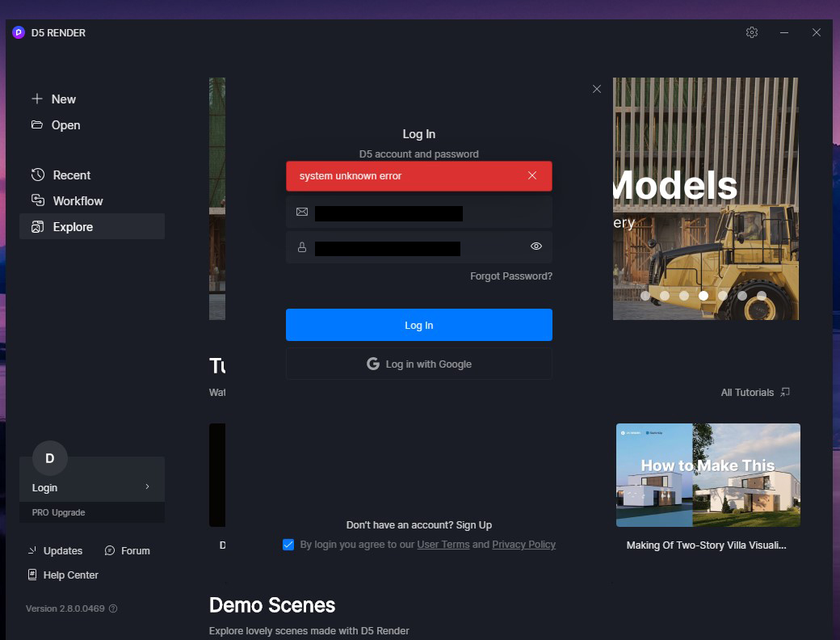Open the Models banner image
Image resolution: width=840 pixels, height=640 pixels.
[x=706, y=199]
